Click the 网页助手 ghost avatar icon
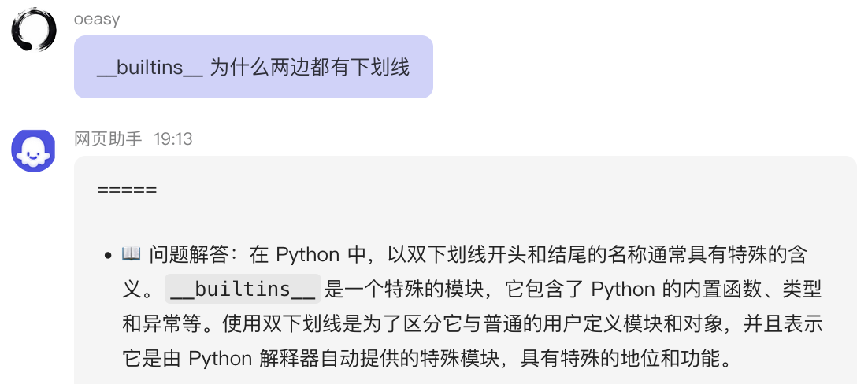 point(33,150)
